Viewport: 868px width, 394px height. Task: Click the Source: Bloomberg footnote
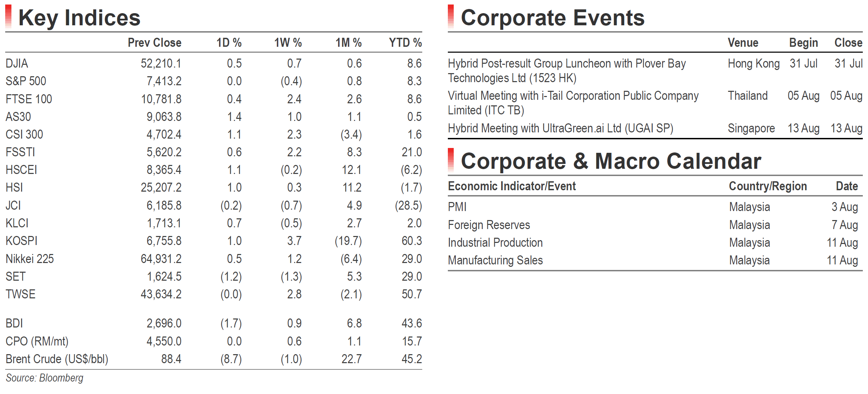tap(45, 378)
